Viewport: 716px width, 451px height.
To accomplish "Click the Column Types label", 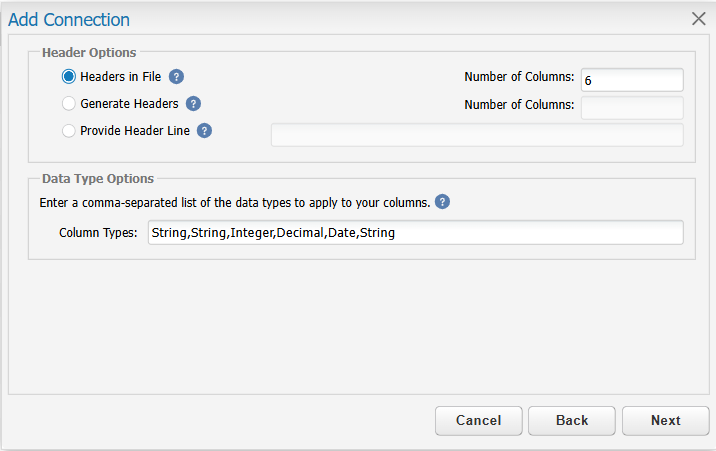I will tap(98, 233).
